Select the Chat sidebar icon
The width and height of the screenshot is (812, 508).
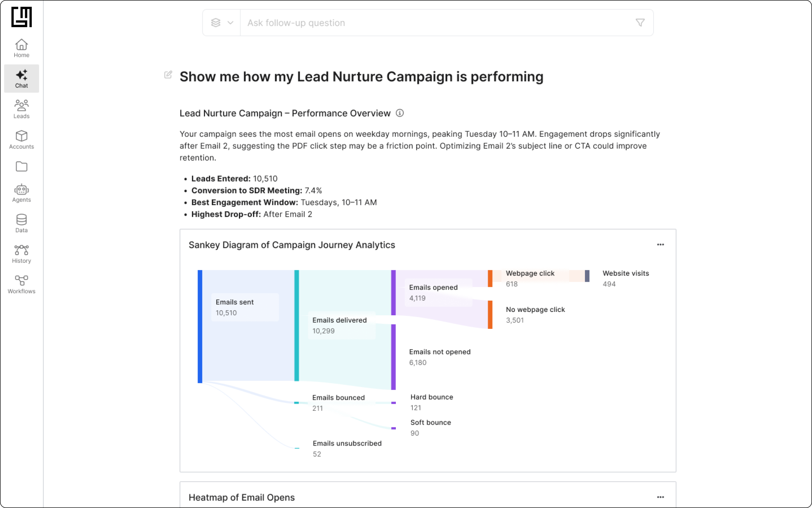[21, 79]
